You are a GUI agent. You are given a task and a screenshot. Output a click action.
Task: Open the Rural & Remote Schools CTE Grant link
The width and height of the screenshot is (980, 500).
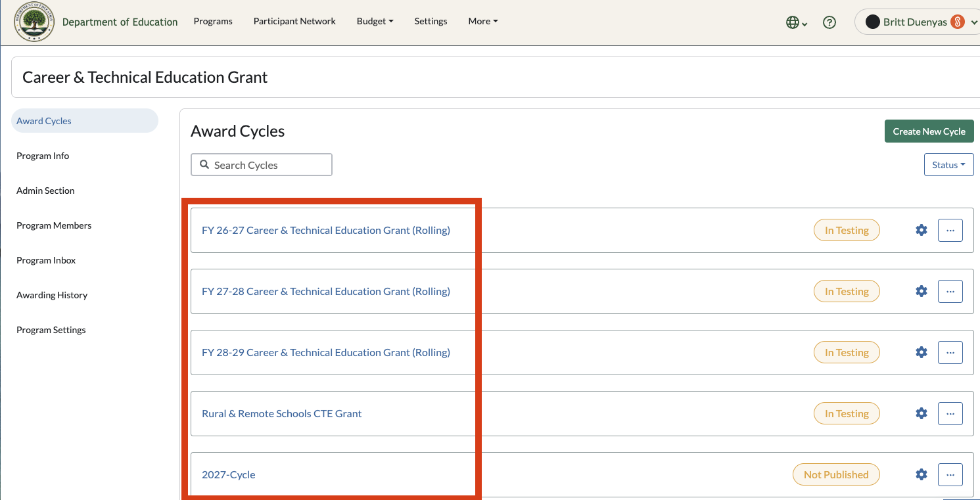point(282,413)
